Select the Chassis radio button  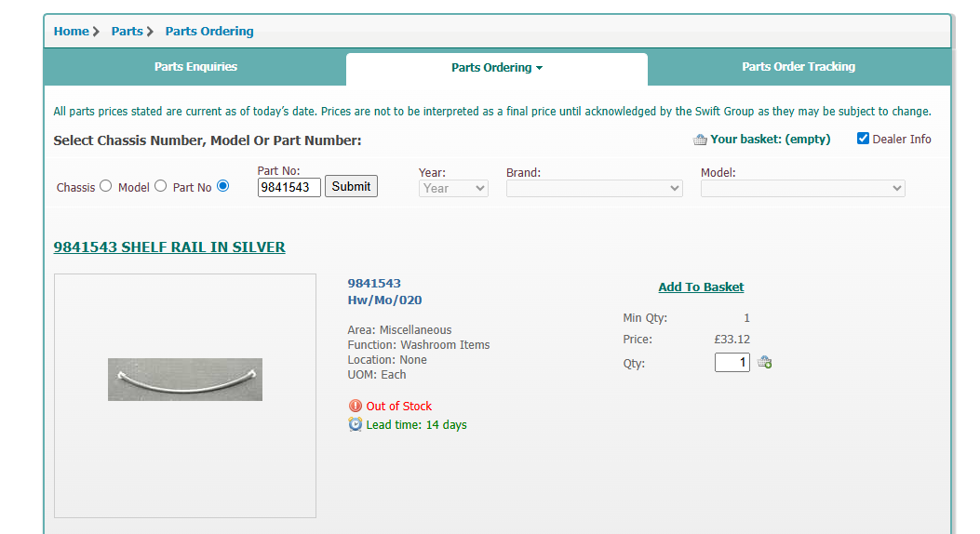(105, 185)
